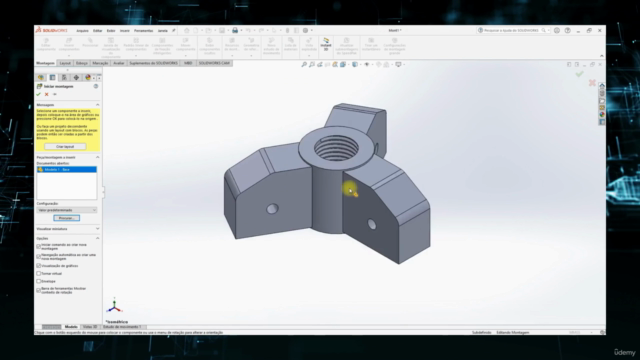Screen dimensions: 640x360
Task: Click the Procurar... button
Action: pyautogui.click(x=67, y=218)
